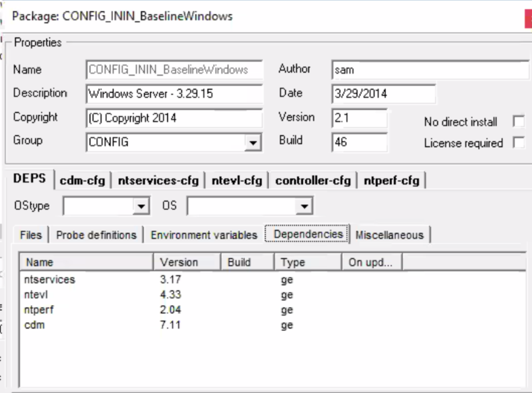Switch to the controller-cfg tab
532x393 pixels.
coord(313,181)
